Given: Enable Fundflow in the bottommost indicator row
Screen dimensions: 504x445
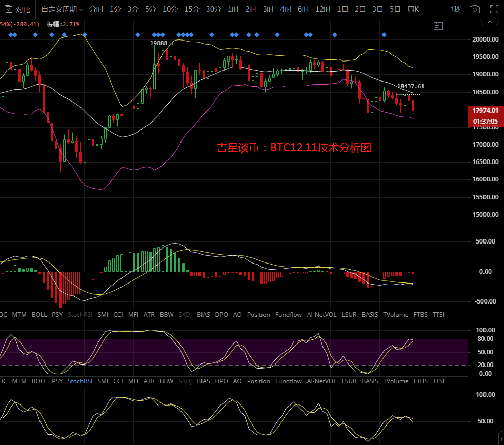Looking at the screenshot, I should (289, 381).
